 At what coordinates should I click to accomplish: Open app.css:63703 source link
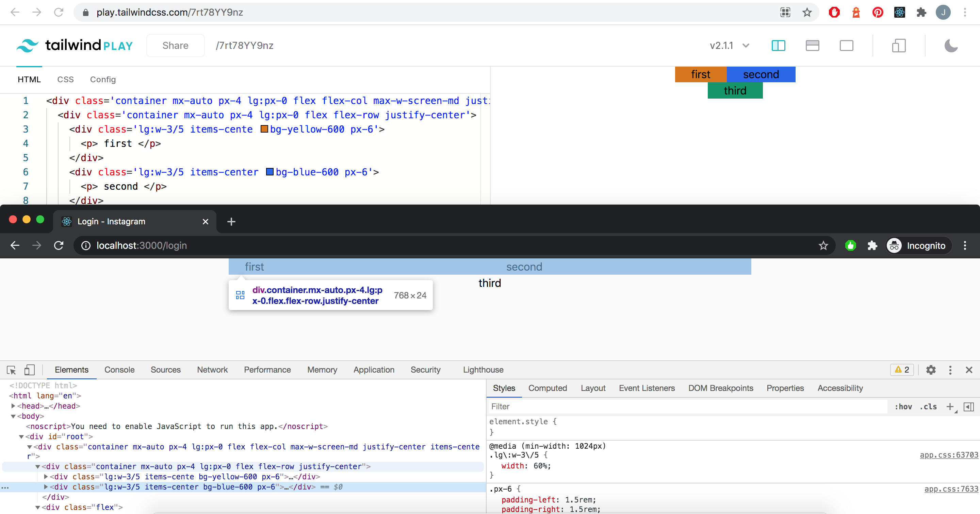(948, 455)
